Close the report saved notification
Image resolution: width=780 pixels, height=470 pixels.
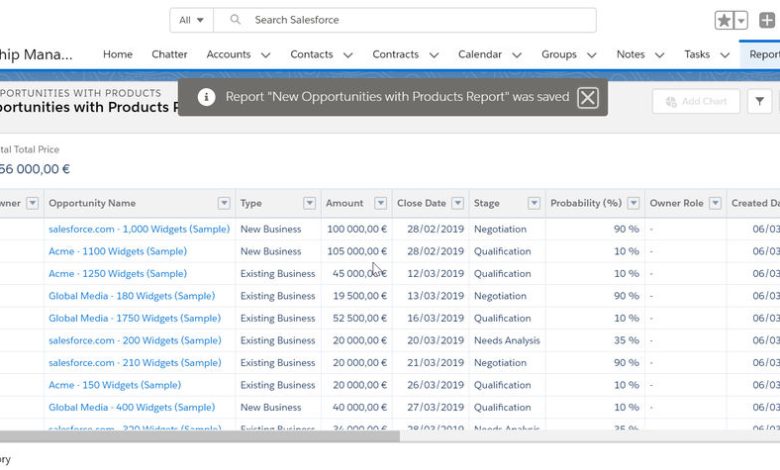point(587,97)
